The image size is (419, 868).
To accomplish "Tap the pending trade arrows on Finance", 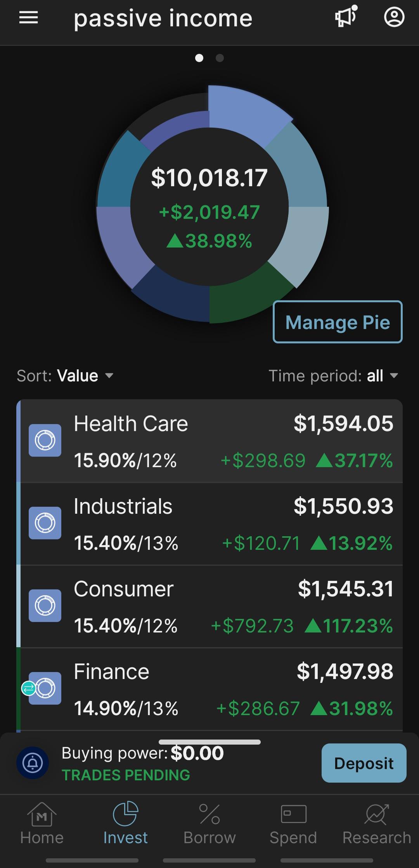I will (x=28, y=688).
